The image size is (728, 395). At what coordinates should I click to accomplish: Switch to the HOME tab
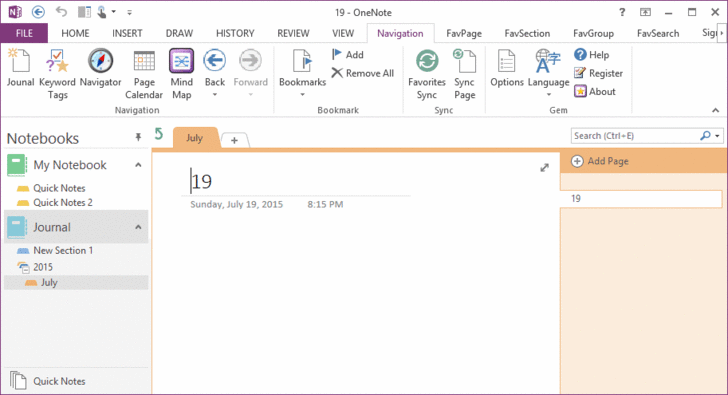tap(75, 33)
